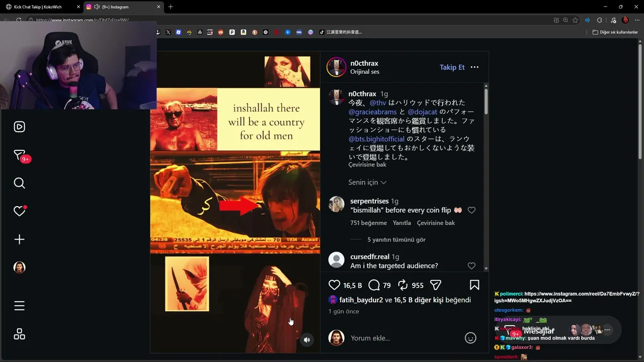Open the browser zoom magnifier icon
This screenshot has height=362, width=644.
(566, 20)
